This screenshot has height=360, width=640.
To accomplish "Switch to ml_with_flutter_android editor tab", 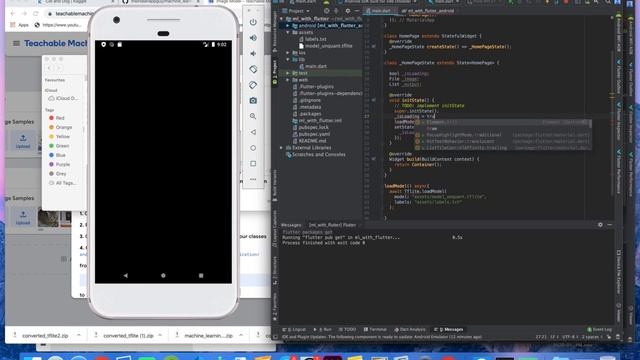I will [428, 11].
